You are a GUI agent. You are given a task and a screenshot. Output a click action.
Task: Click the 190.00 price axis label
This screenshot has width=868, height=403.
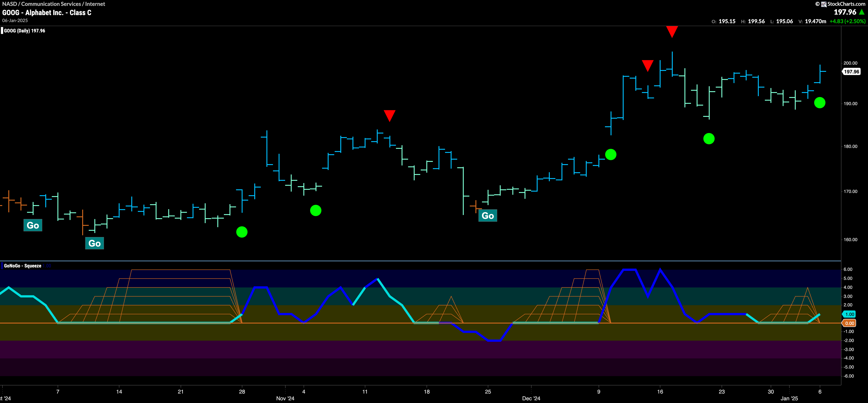[850, 103]
